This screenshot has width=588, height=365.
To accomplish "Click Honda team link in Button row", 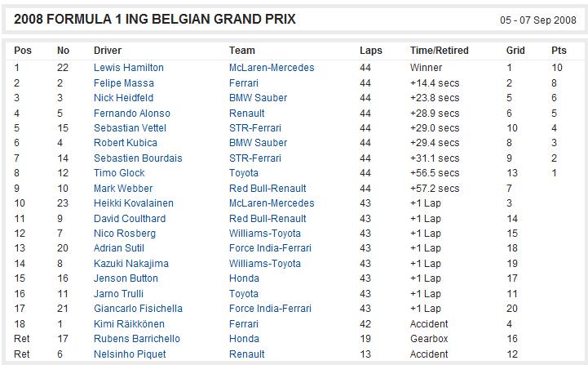I will (244, 278).
